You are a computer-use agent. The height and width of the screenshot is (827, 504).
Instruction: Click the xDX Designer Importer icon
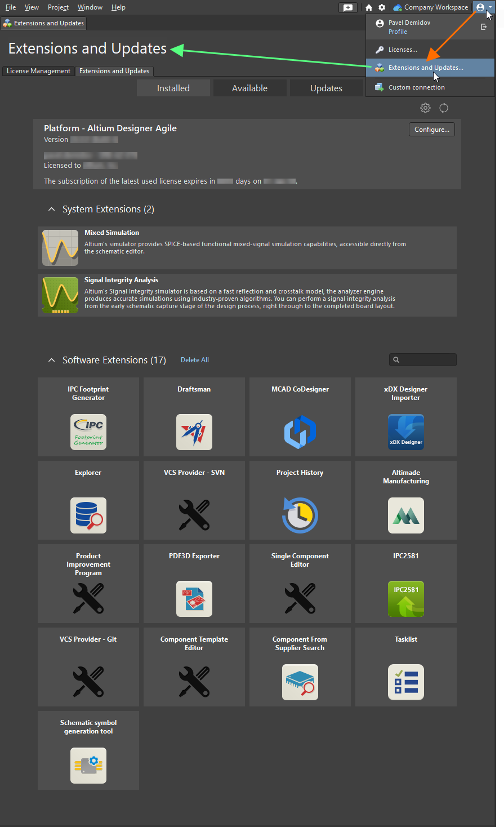point(405,432)
